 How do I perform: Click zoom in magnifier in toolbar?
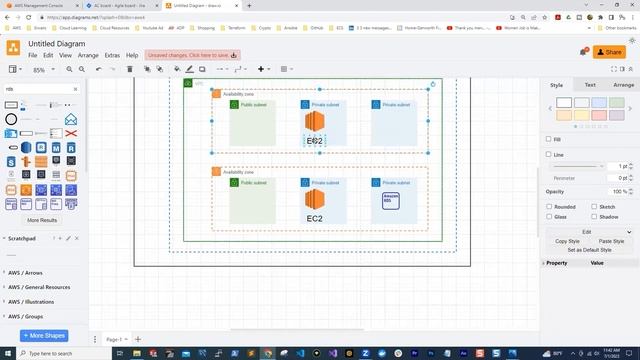click(69, 69)
